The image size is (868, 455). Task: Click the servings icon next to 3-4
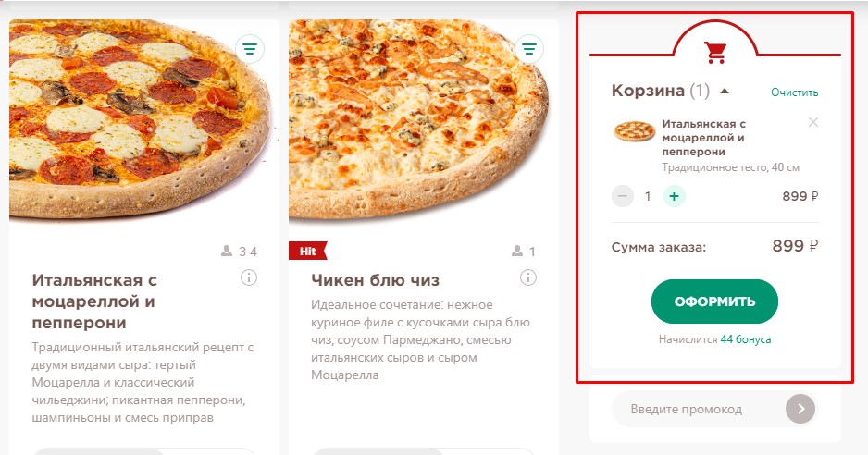point(227,252)
